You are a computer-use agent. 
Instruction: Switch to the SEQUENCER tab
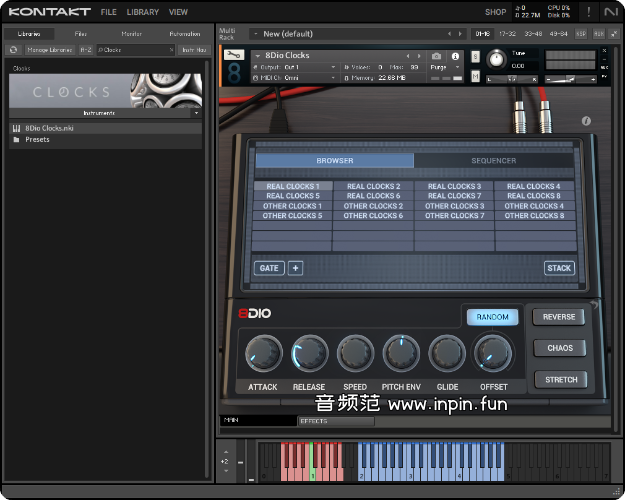tap(494, 160)
